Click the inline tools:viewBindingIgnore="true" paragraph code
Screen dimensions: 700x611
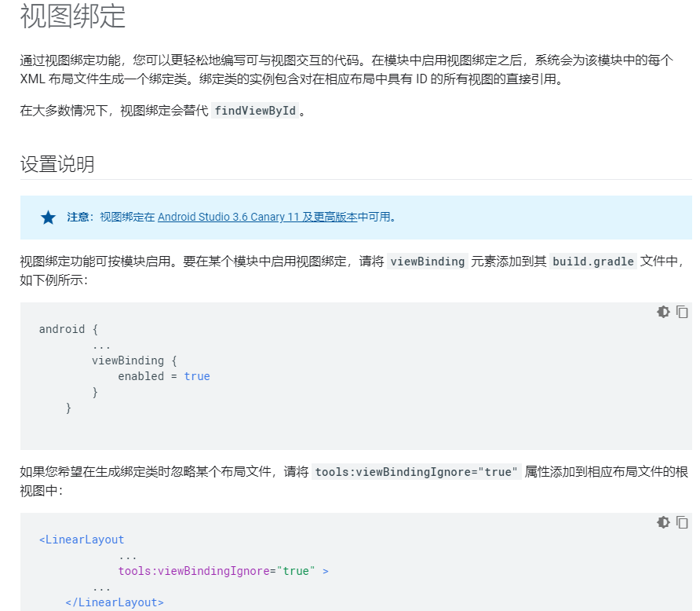click(416, 472)
